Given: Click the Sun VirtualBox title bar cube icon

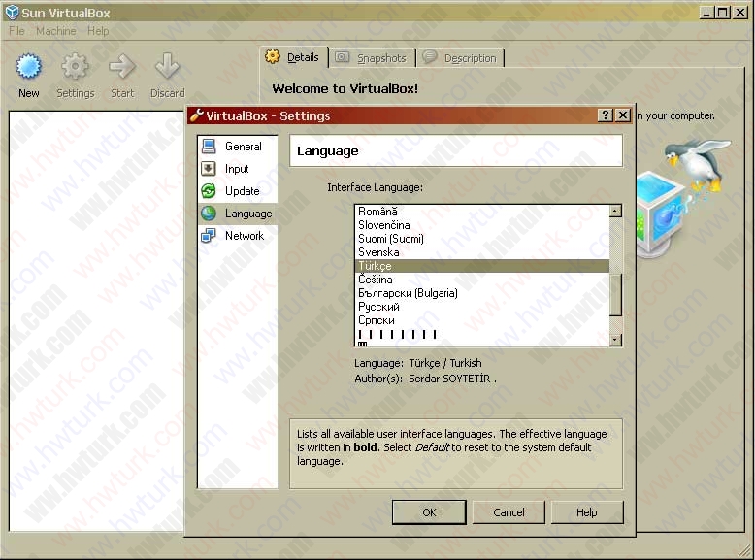Looking at the screenshot, I should (12, 12).
